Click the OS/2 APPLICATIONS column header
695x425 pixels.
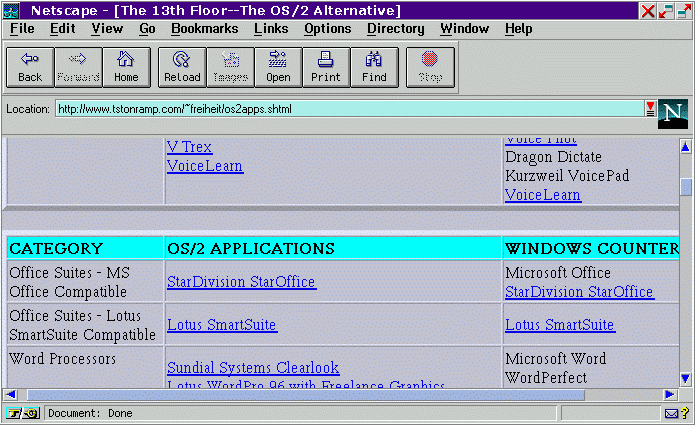tap(333, 248)
